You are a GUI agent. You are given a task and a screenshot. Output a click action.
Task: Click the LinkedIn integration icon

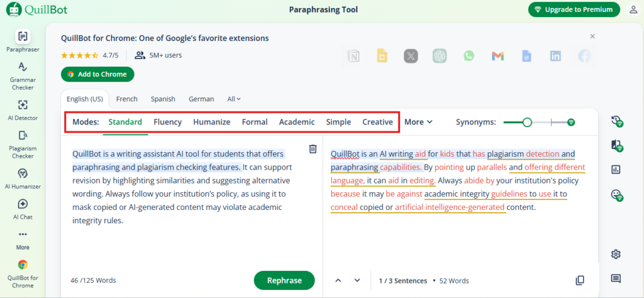coord(556,56)
